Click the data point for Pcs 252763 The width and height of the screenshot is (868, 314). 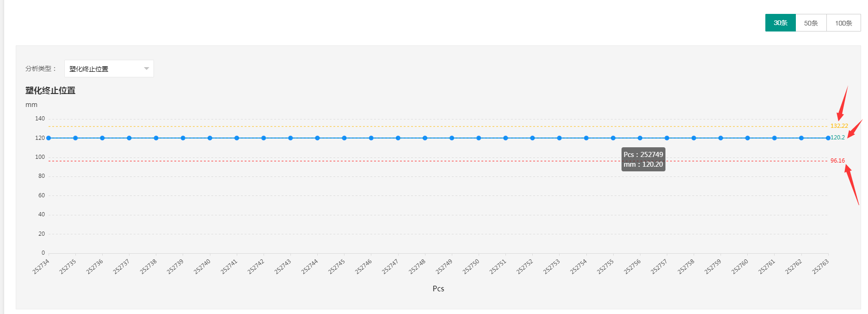[828, 138]
